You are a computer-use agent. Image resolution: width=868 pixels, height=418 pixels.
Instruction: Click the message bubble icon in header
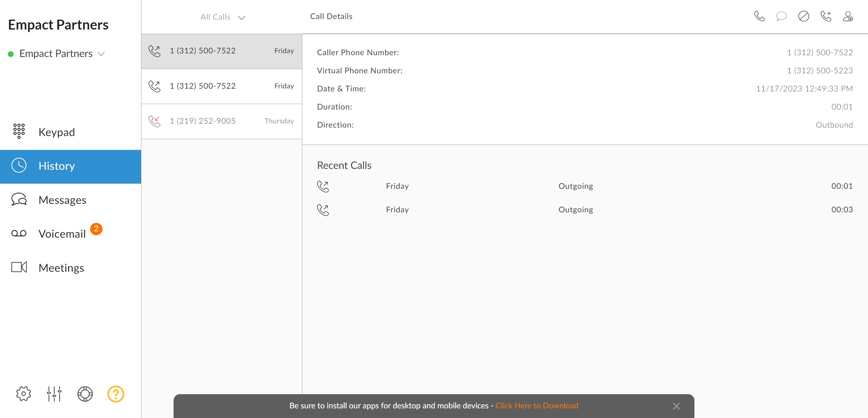pos(781,16)
